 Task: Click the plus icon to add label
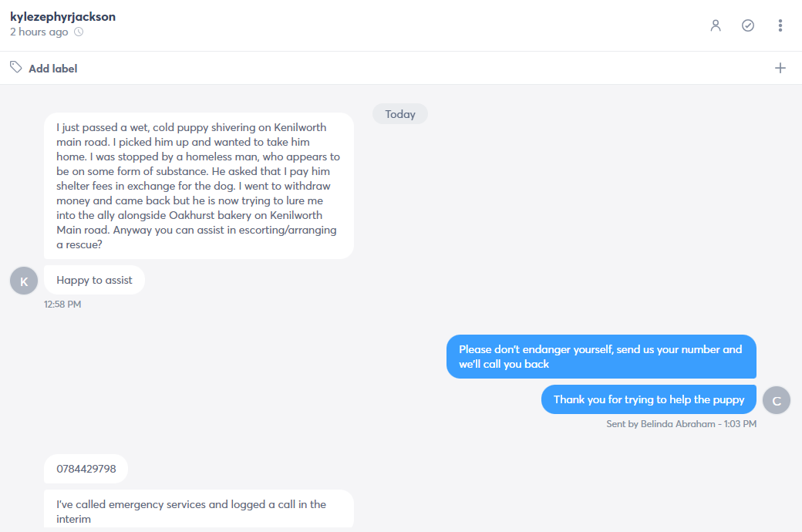[780, 68]
